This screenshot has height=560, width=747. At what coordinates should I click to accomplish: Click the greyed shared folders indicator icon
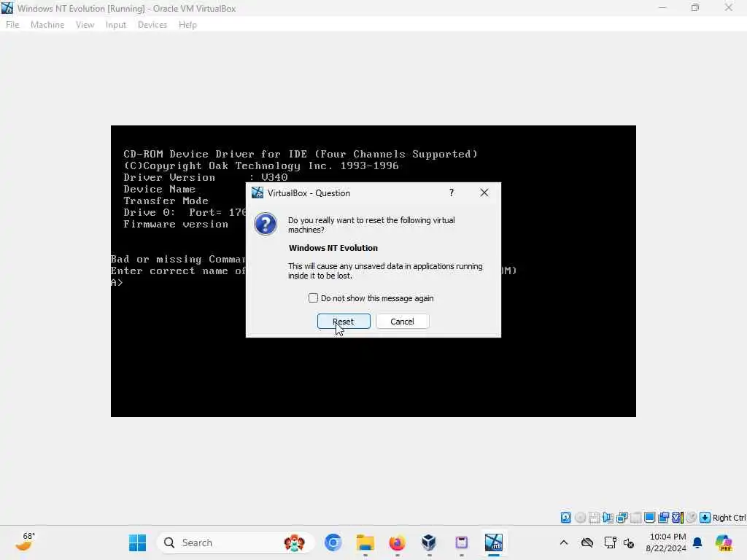coord(635,518)
